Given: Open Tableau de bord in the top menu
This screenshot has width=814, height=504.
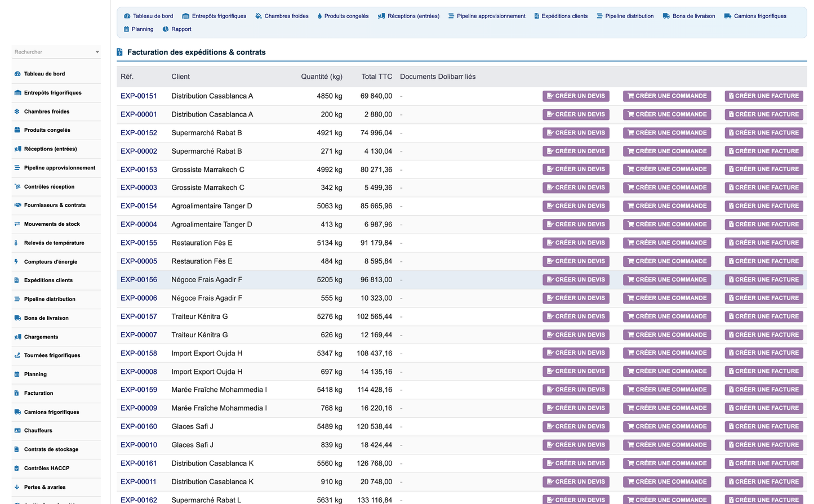Looking at the screenshot, I should 149,16.
